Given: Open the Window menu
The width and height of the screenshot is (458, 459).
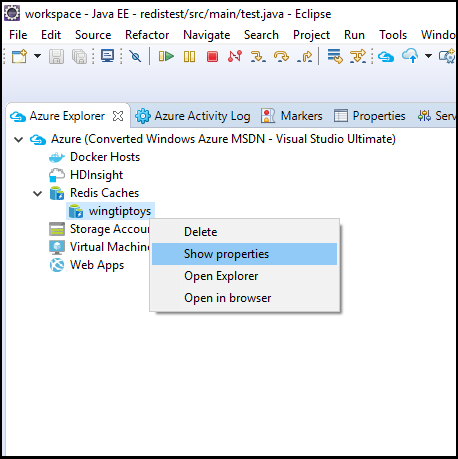Looking at the screenshot, I should 438,35.
